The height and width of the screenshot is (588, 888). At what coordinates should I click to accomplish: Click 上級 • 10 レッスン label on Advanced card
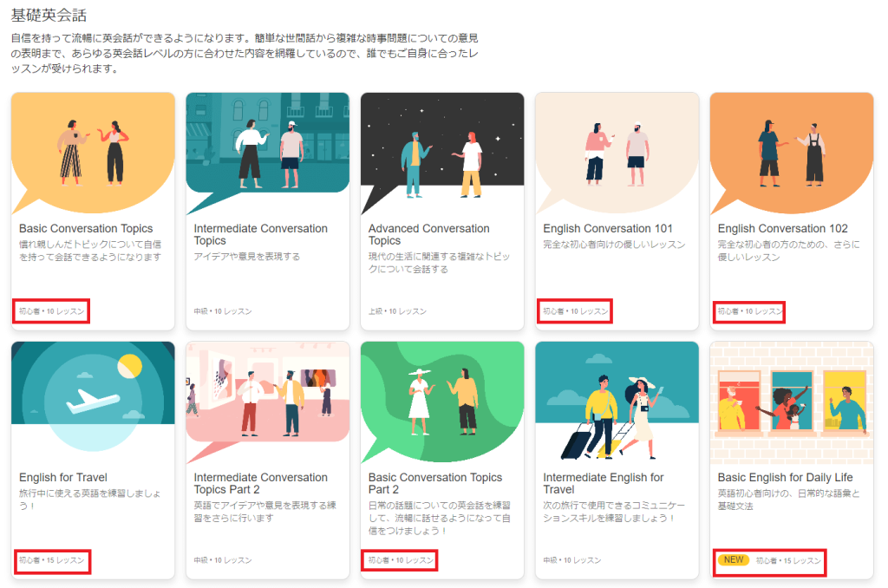[397, 311]
